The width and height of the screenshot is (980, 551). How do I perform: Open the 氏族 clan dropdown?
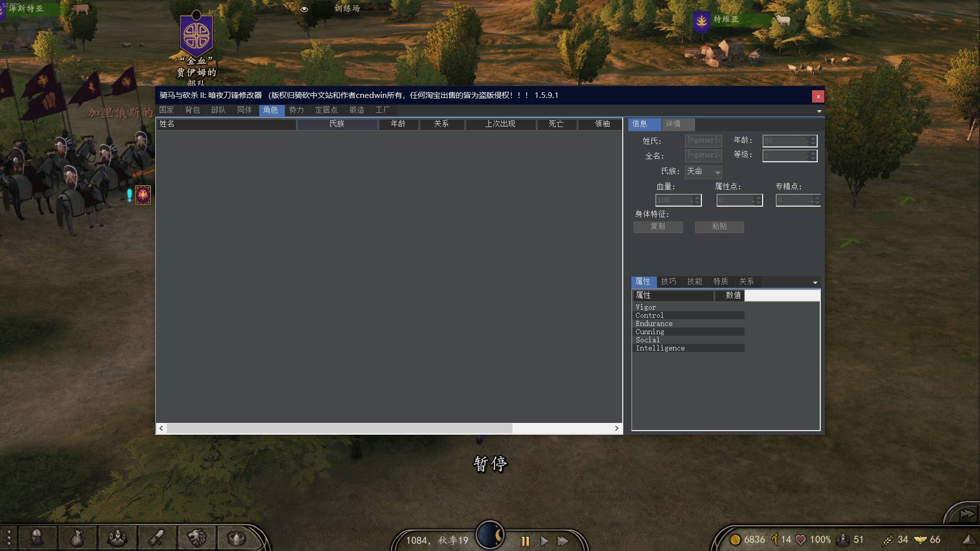click(703, 172)
